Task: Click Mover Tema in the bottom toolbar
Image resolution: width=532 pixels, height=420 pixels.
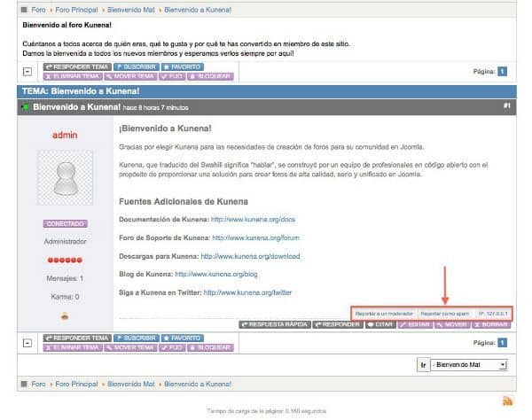Action: [x=130, y=347]
